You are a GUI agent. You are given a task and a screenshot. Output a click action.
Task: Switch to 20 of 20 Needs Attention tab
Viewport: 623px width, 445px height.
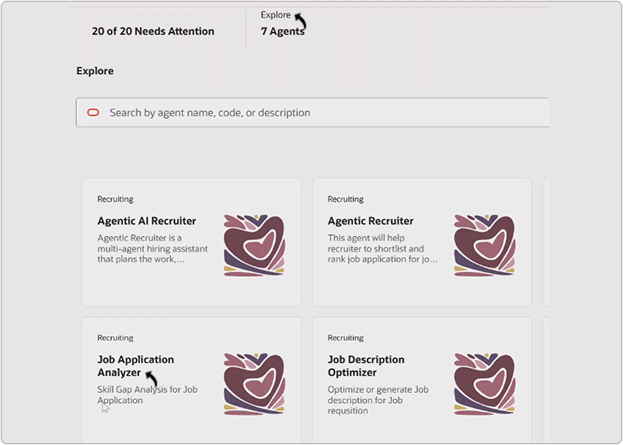(x=153, y=31)
